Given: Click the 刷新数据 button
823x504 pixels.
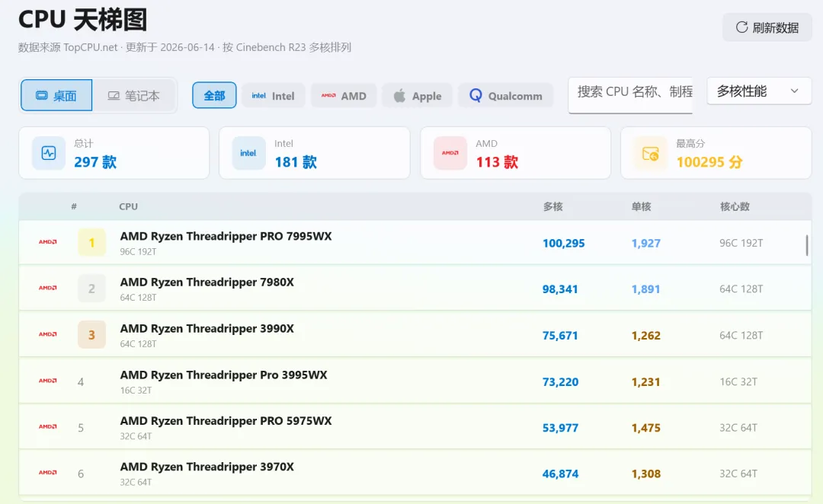Looking at the screenshot, I should click(767, 27).
